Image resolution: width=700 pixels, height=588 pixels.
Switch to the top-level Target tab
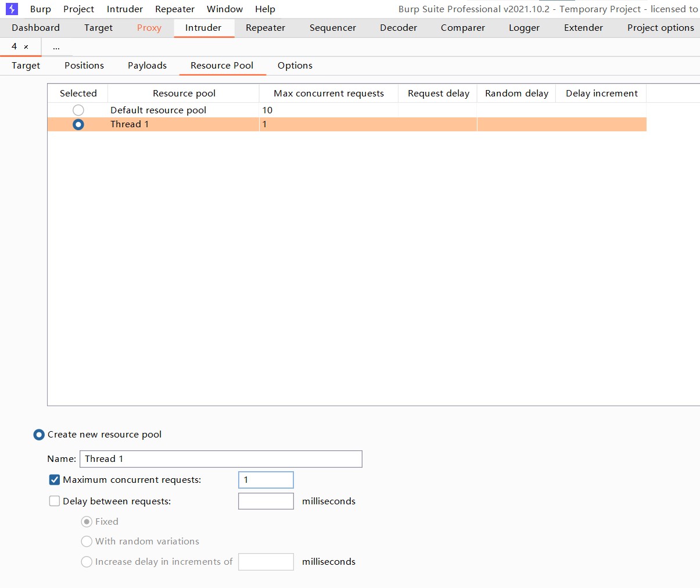point(98,28)
